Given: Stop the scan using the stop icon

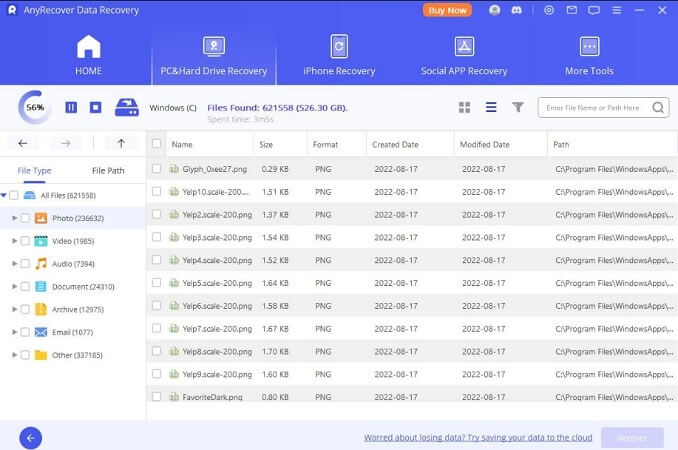Looking at the screenshot, I should (x=95, y=107).
